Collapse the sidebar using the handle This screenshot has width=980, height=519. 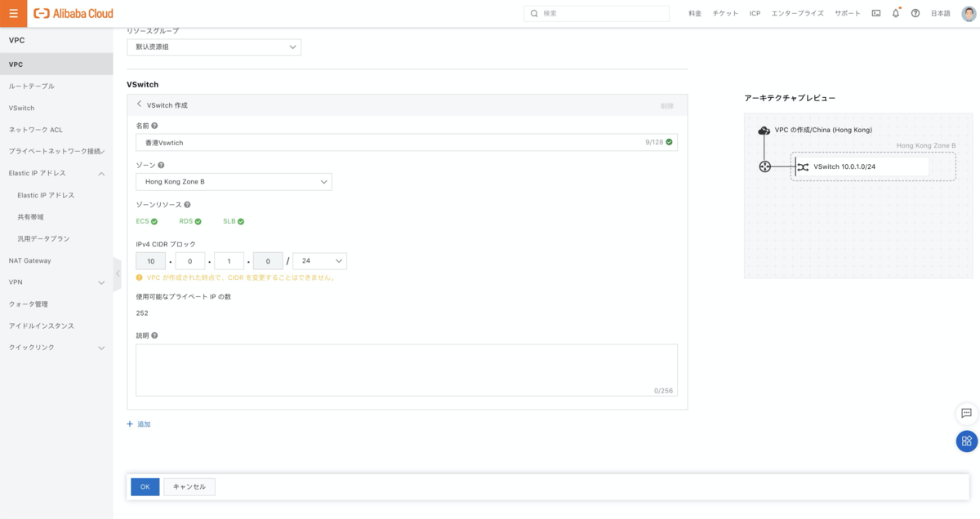(117, 273)
